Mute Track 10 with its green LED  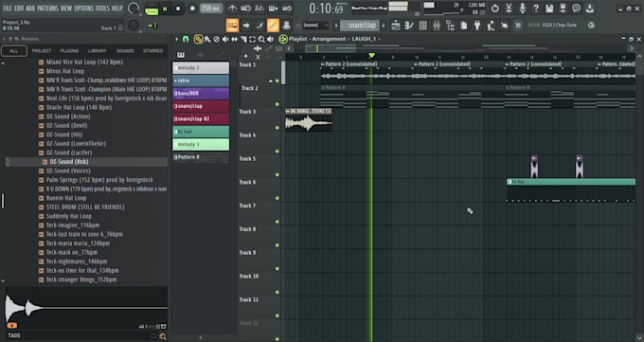pos(277,292)
